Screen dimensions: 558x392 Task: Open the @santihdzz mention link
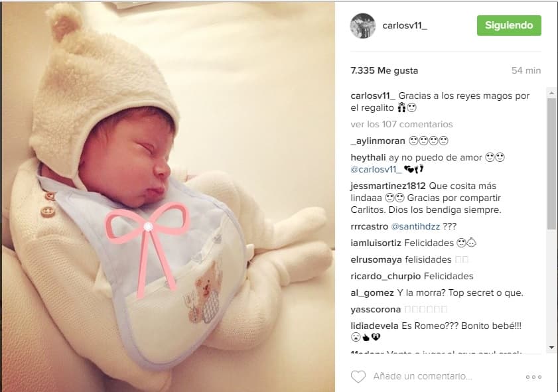click(x=415, y=226)
